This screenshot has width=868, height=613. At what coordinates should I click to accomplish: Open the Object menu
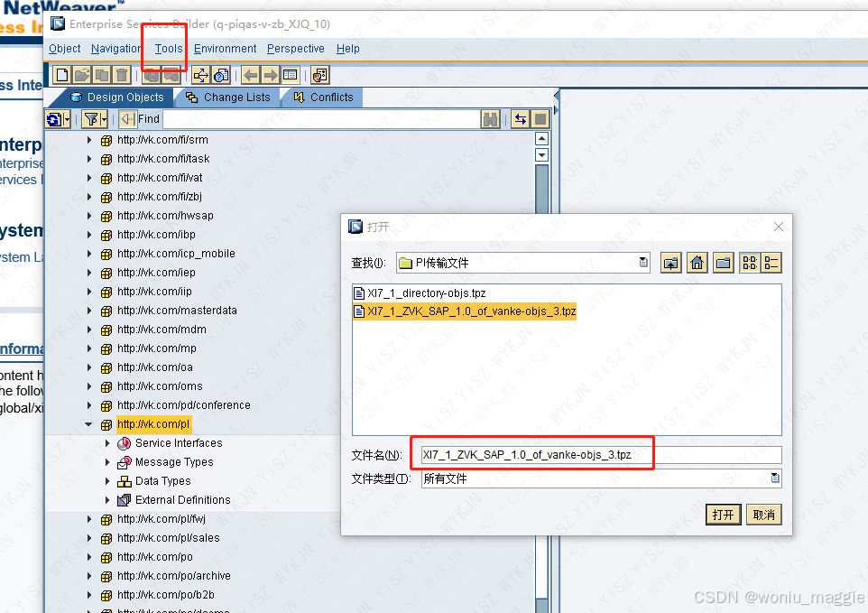click(x=65, y=49)
